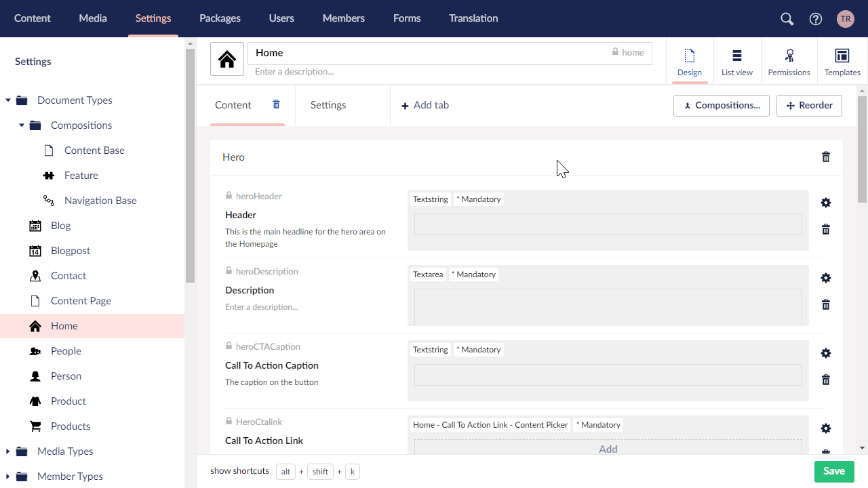The height and width of the screenshot is (488, 868).
Task: Open the TR user avatar menu
Action: (846, 19)
